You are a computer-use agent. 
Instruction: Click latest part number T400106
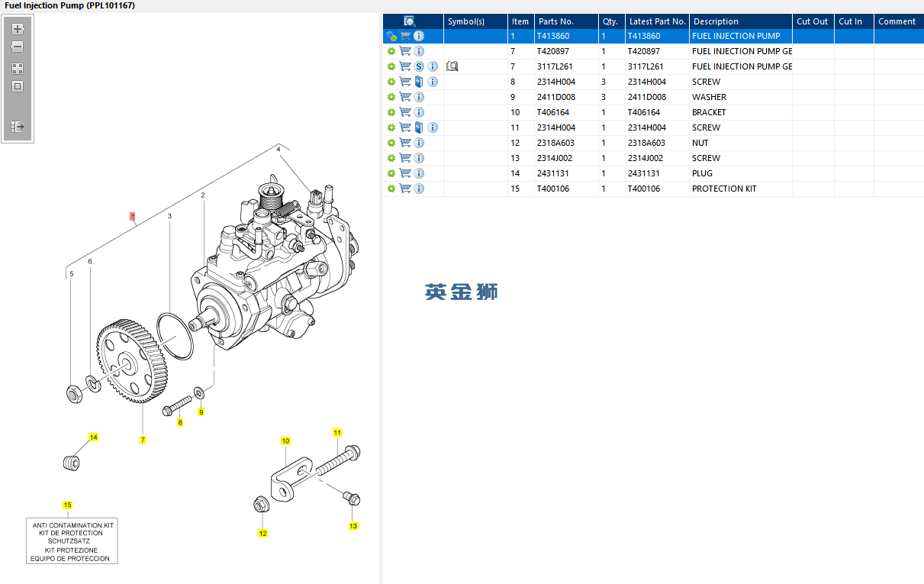click(x=657, y=189)
